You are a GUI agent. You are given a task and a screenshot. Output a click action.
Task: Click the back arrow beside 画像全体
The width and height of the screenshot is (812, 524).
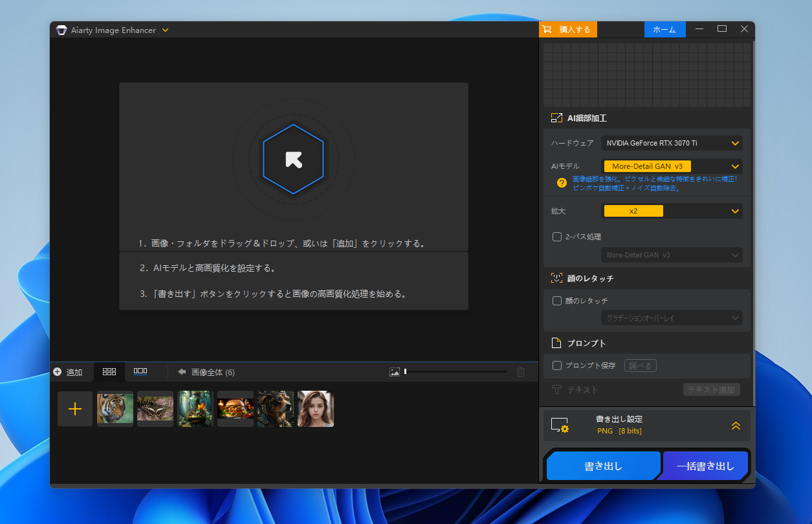point(182,372)
